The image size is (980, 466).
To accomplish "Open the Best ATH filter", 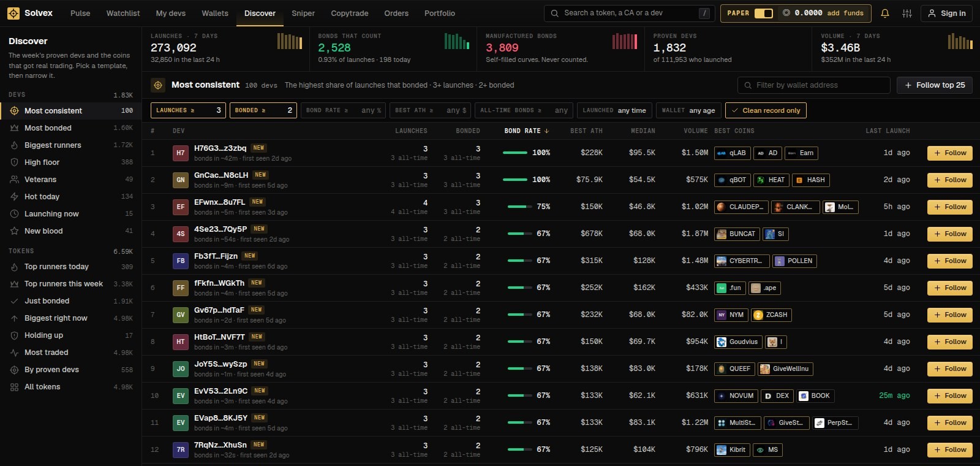I will pyautogui.click(x=431, y=110).
